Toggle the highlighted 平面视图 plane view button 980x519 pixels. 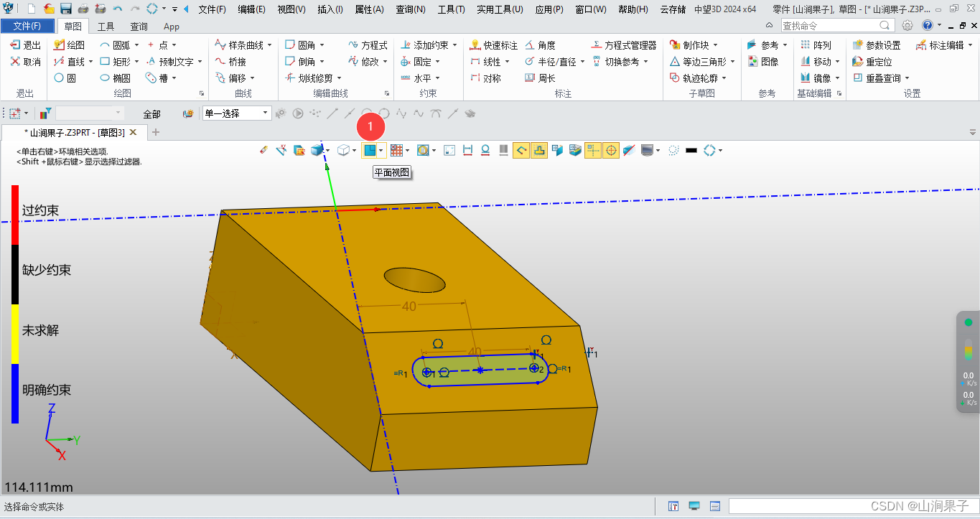pos(372,149)
